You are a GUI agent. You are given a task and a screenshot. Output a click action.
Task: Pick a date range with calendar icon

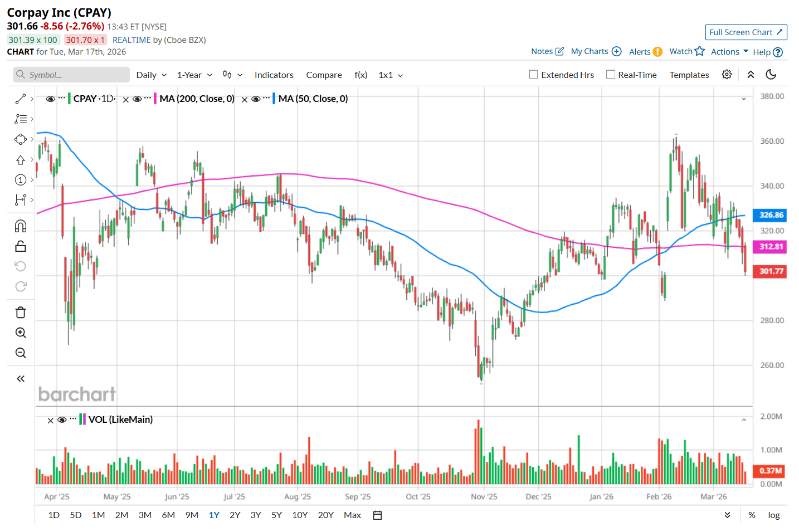point(377,515)
